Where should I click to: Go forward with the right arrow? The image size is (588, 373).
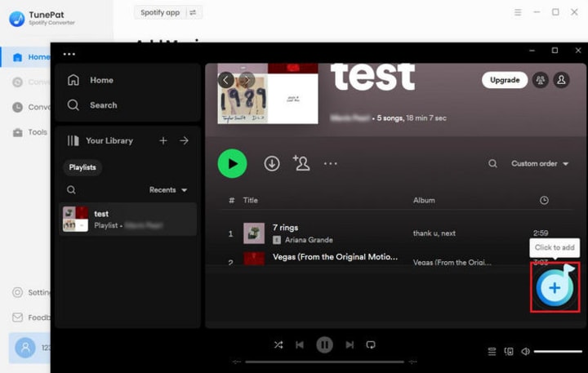(x=247, y=80)
